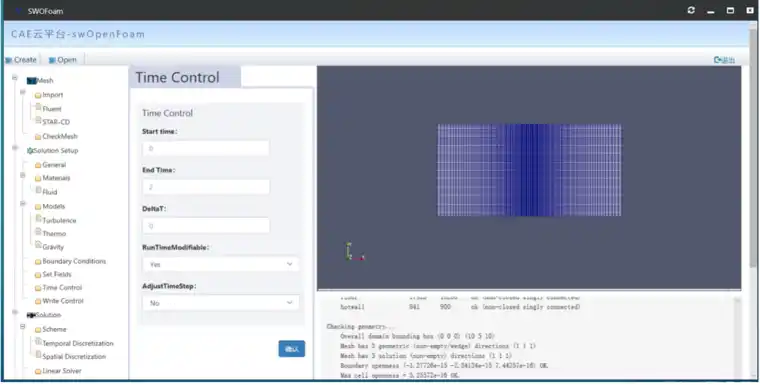Focus the DeltaT input field
Viewport: 760px width, 385px height.
206,226
